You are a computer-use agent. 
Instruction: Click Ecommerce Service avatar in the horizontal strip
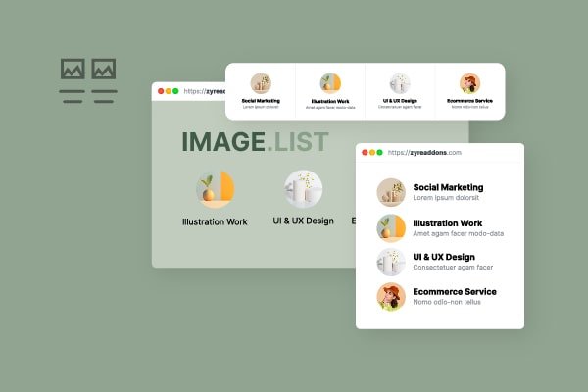tap(469, 83)
